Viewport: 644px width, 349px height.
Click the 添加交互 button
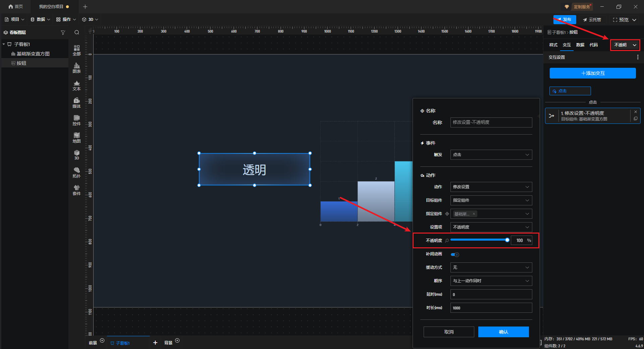point(592,73)
